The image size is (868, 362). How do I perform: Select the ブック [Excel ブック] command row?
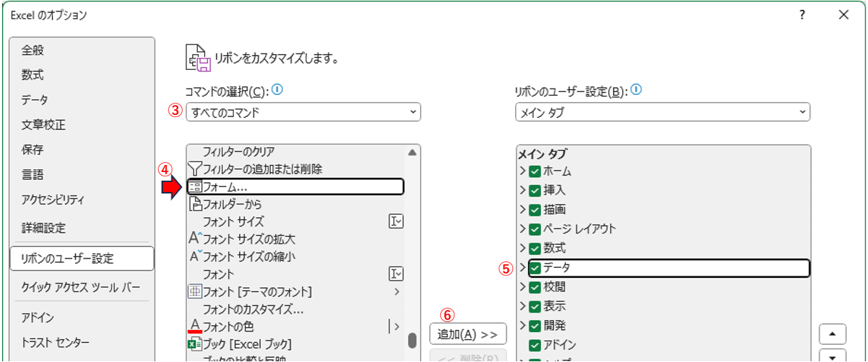[296, 344]
